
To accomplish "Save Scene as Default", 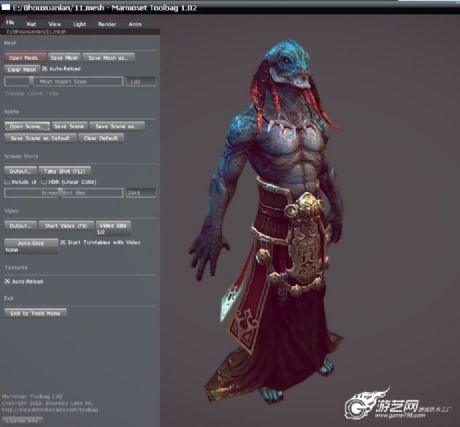I will point(40,138).
